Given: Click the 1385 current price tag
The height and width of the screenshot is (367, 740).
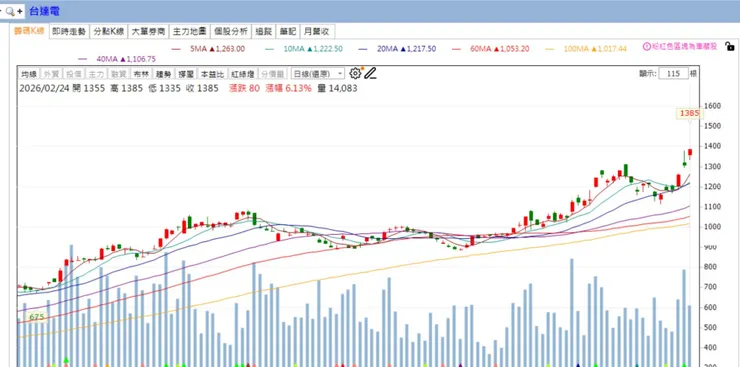Looking at the screenshot, I should click(x=690, y=113).
